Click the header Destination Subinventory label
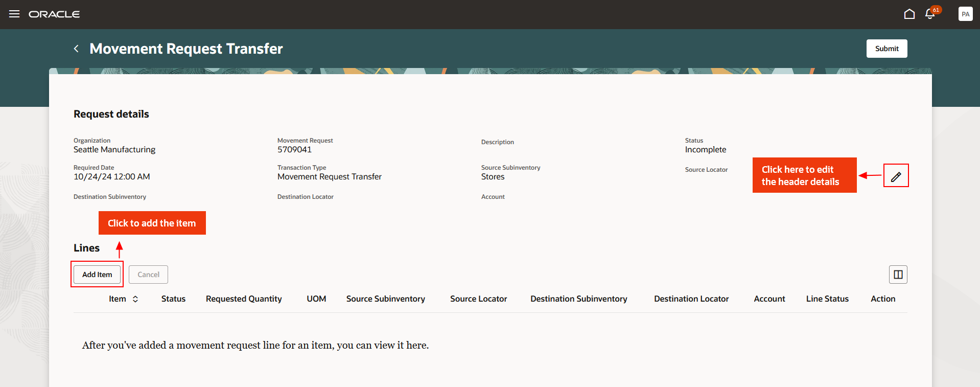Image resolution: width=980 pixels, height=387 pixels. [x=110, y=197]
